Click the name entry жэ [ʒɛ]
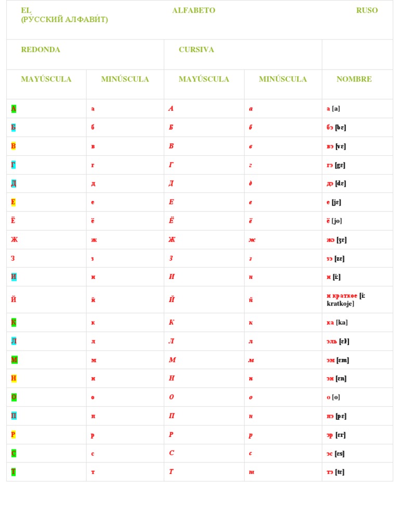The width and height of the screenshot is (399, 532). [337, 240]
